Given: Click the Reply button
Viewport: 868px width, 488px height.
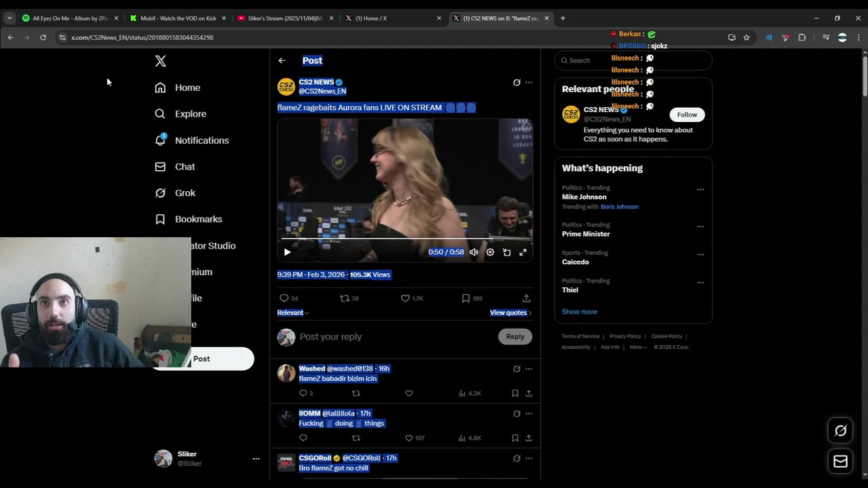Looking at the screenshot, I should coord(515,337).
